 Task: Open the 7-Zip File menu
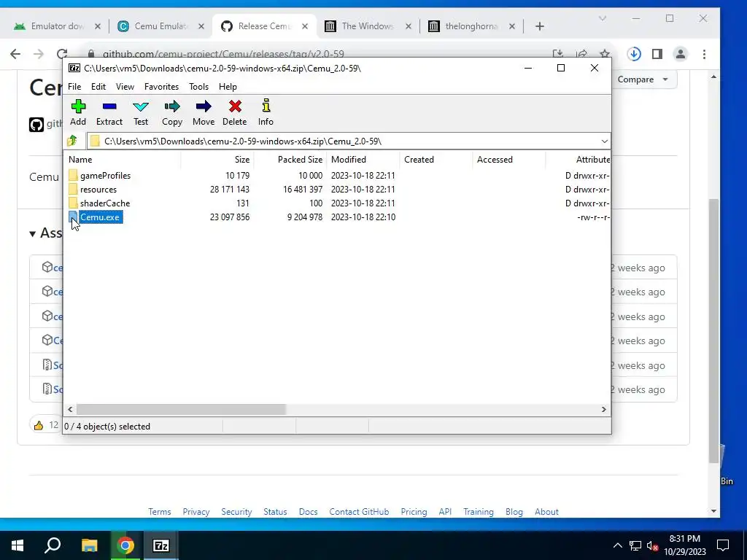pos(74,87)
